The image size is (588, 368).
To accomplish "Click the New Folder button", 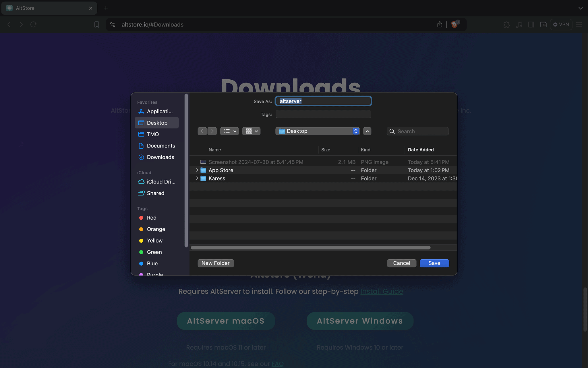I will [x=215, y=263].
